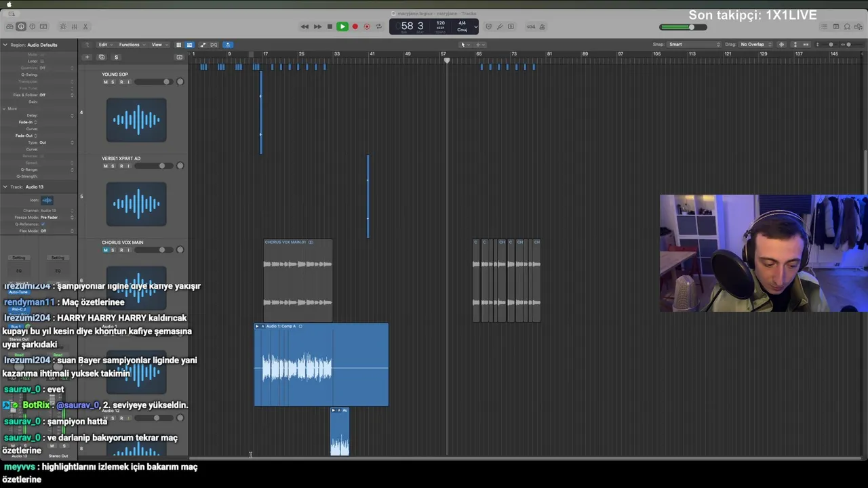The height and width of the screenshot is (488, 868).
Task: Stop playback
Action: pos(330,26)
